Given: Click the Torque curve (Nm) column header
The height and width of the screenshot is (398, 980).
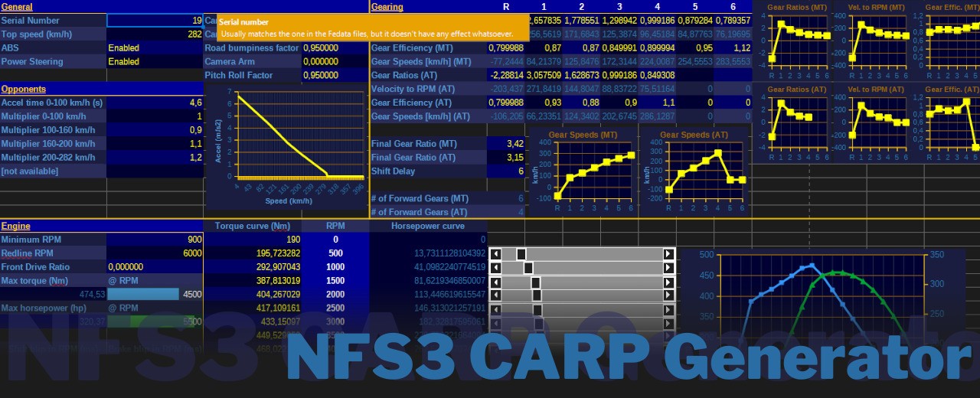Looking at the screenshot, I should pyautogui.click(x=253, y=227).
